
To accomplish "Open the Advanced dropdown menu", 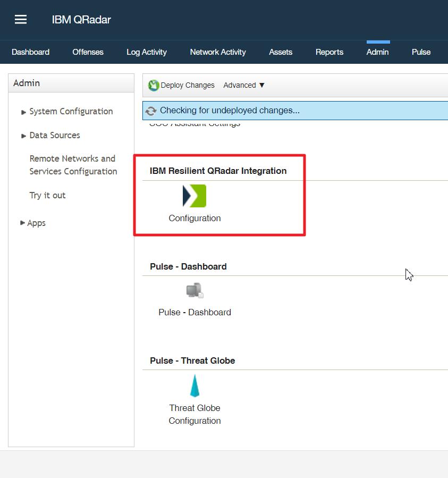I will (x=243, y=85).
